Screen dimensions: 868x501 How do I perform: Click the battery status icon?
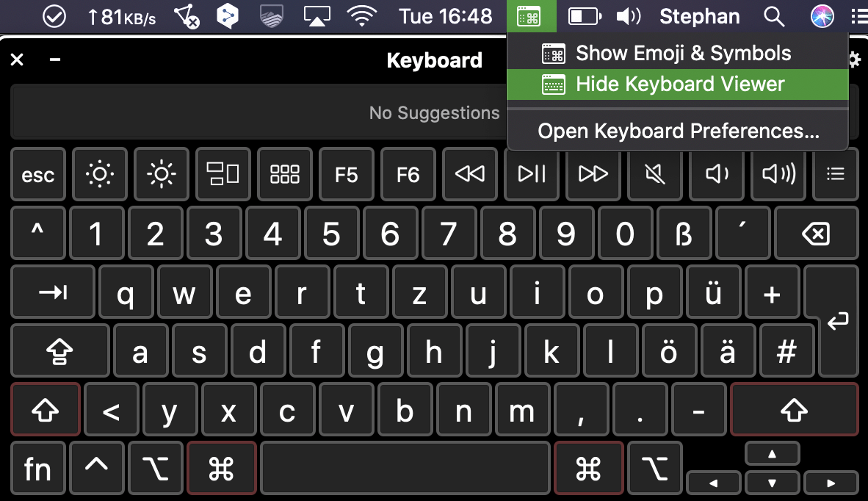tap(585, 17)
